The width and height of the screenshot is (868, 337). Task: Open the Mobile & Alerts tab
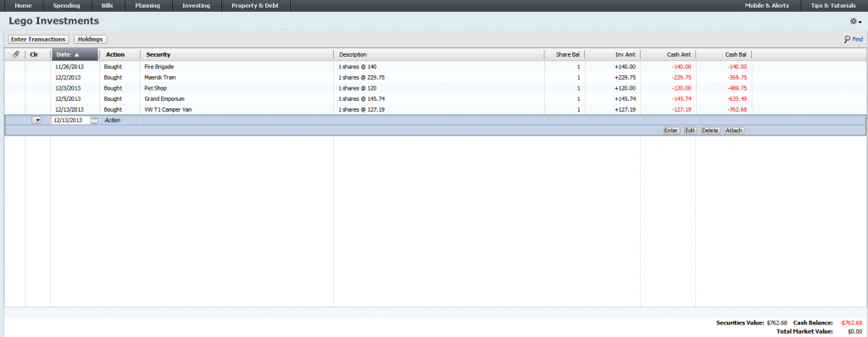click(x=766, y=6)
